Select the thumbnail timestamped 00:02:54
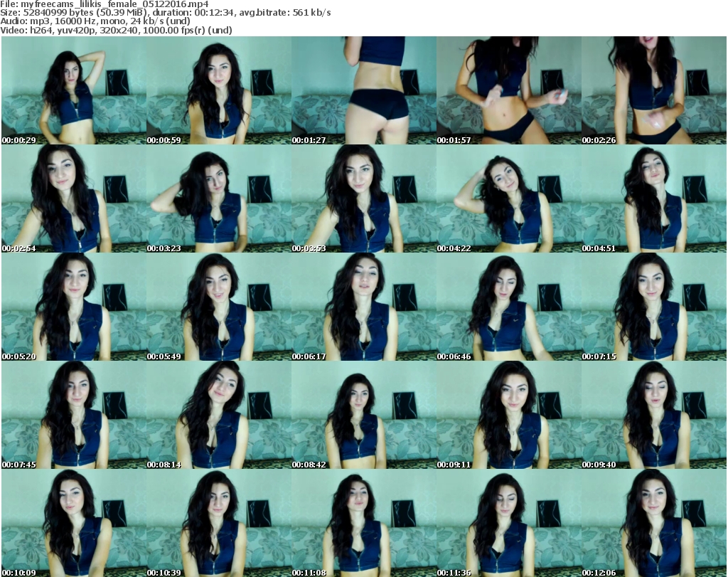The width and height of the screenshot is (728, 577). coord(73,198)
